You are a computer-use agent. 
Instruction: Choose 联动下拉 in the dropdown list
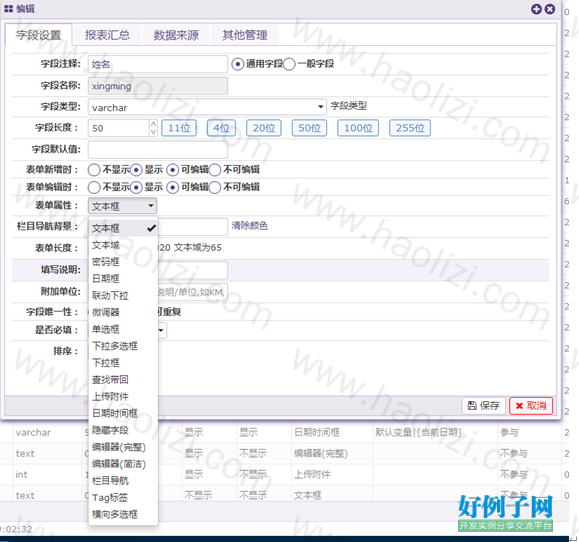tap(123, 295)
